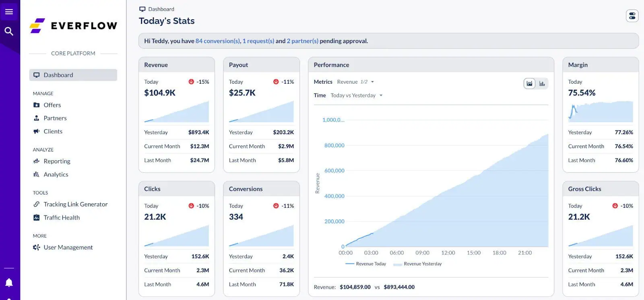Image resolution: width=644 pixels, height=300 pixels.
Task: Click the Traffic Health icon
Action: (37, 217)
